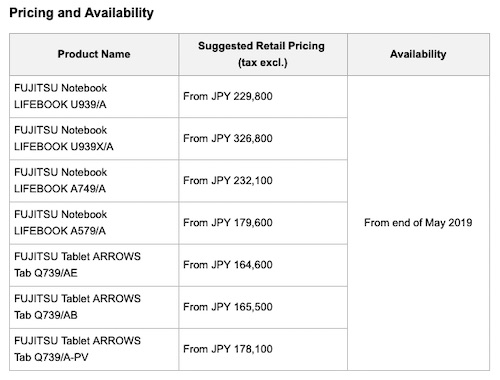Click the LIFEBOOK U939/A product cell

(94, 96)
